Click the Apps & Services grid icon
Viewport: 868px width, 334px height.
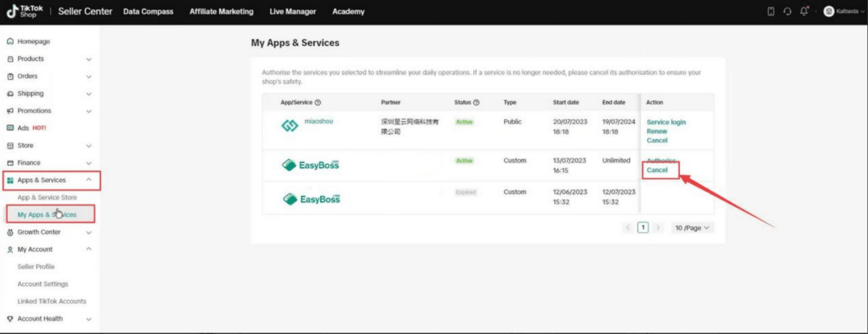click(10, 180)
